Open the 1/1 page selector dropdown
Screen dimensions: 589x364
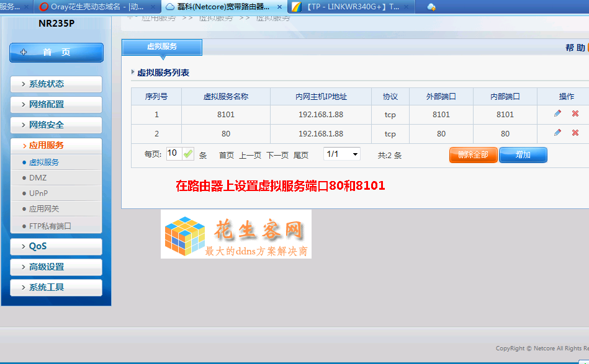point(342,154)
